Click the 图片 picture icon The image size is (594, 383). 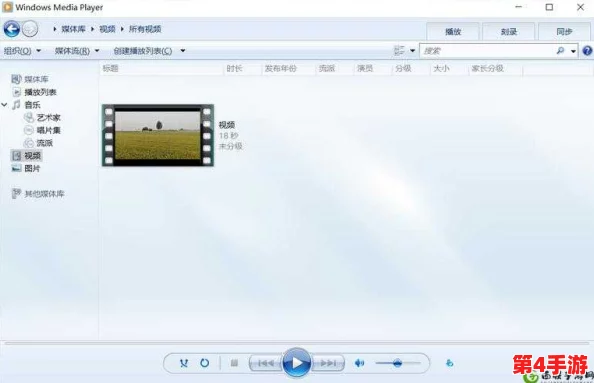(x=16, y=168)
